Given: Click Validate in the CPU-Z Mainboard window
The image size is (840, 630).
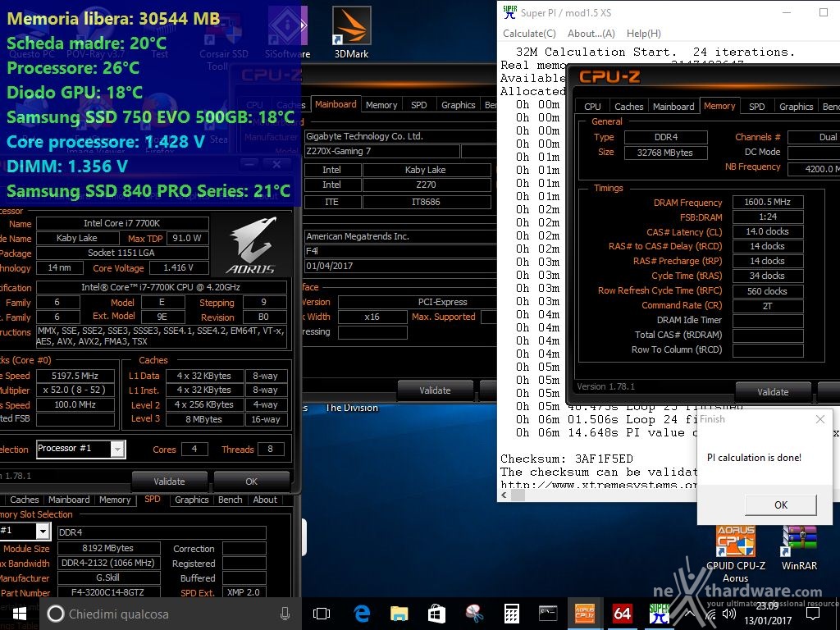Looking at the screenshot, I should tap(435, 390).
